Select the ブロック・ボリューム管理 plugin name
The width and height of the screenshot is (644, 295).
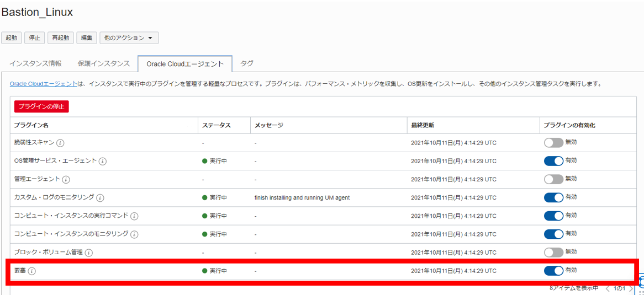coord(49,253)
